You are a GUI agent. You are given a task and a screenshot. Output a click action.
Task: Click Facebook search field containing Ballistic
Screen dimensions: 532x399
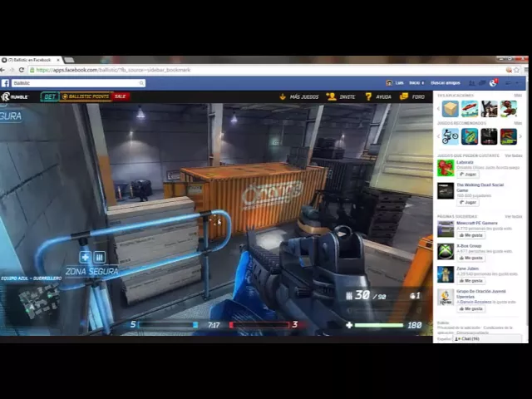(x=79, y=83)
